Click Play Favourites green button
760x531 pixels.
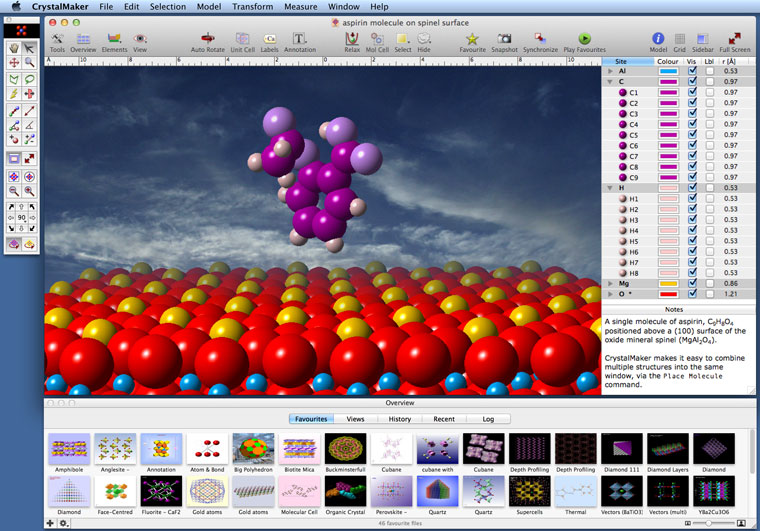[585, 43]
